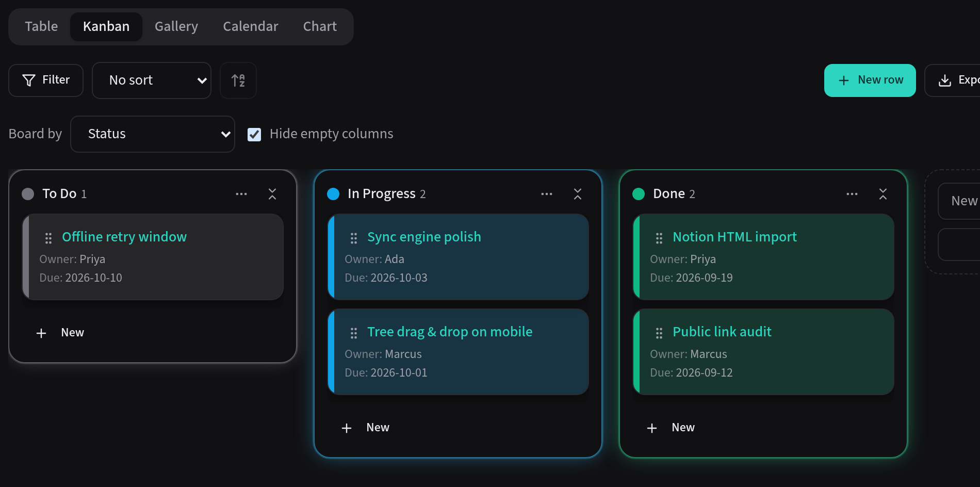Image resolution: width=980 pixels, height=487 pixels.
Task: Open the Filter button
Action: pos(46,80)
